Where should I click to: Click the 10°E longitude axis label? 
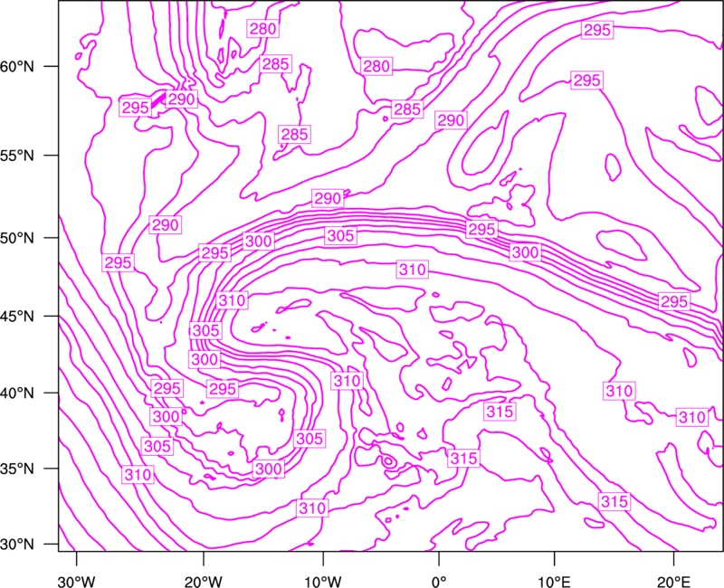point(554,582)
